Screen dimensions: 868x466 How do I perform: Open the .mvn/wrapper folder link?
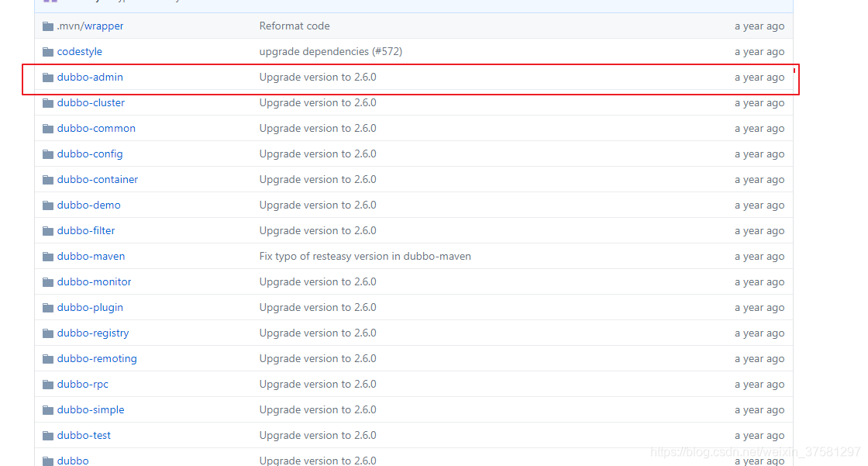click(90, 26)
